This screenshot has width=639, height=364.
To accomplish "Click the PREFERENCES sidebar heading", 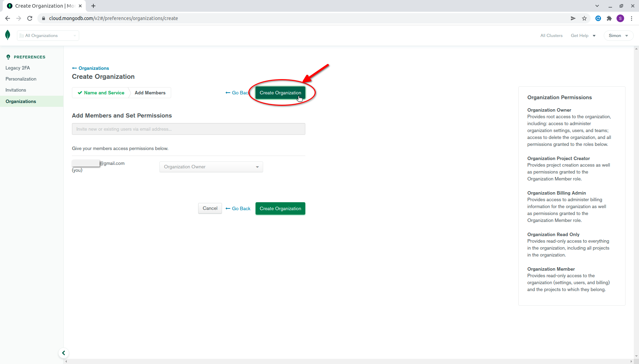I will (x=29, y=57).
